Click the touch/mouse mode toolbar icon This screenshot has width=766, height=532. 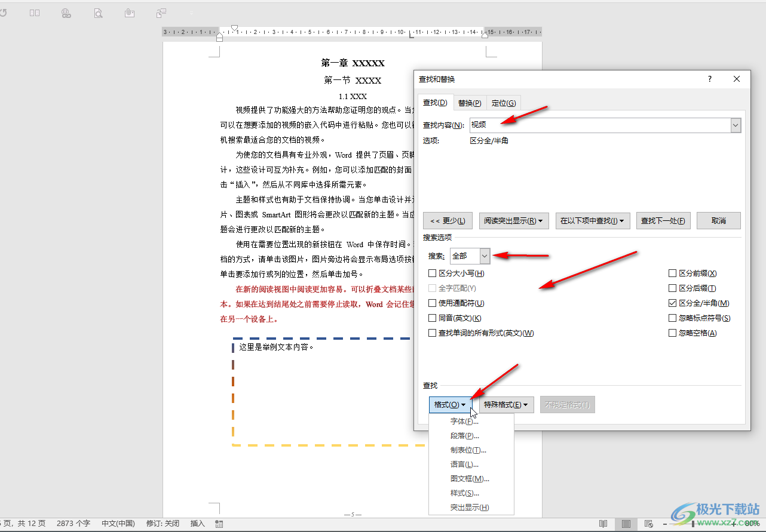point(130,13)
